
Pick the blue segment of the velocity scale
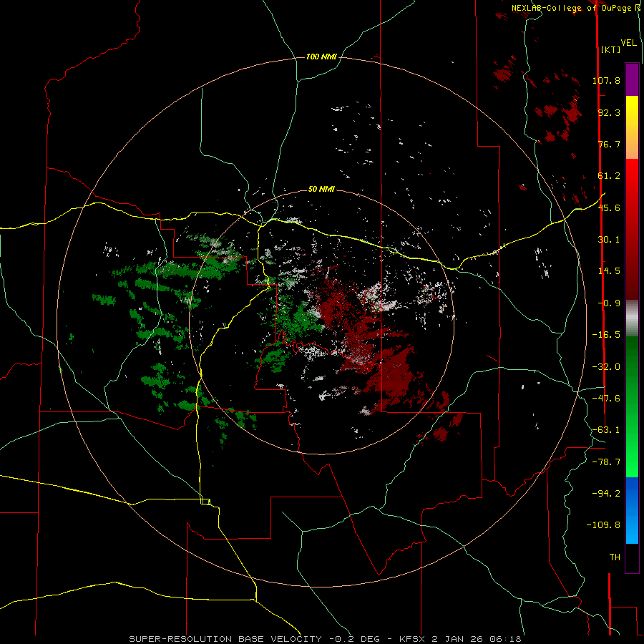632,510
